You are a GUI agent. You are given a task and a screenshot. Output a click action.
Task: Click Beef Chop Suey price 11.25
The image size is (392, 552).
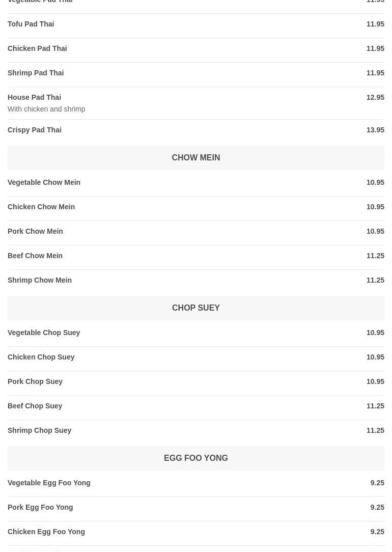tap(375, 406)
